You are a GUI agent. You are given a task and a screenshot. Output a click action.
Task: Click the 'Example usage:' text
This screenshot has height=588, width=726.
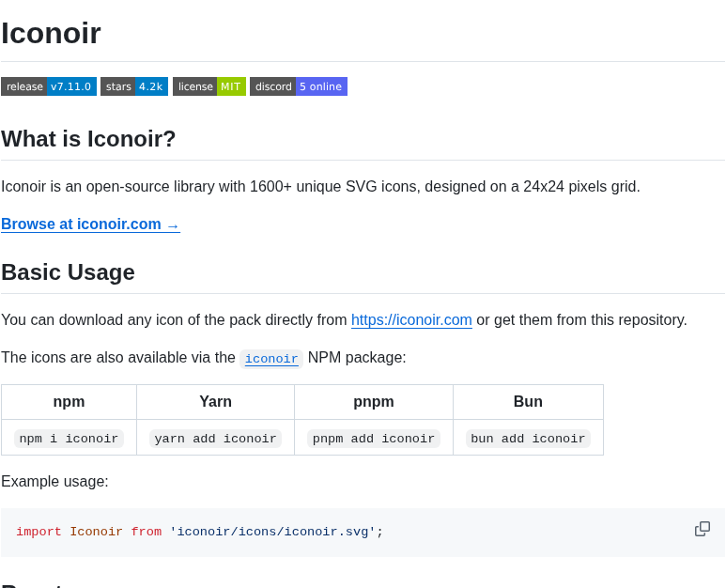[54, 482]
